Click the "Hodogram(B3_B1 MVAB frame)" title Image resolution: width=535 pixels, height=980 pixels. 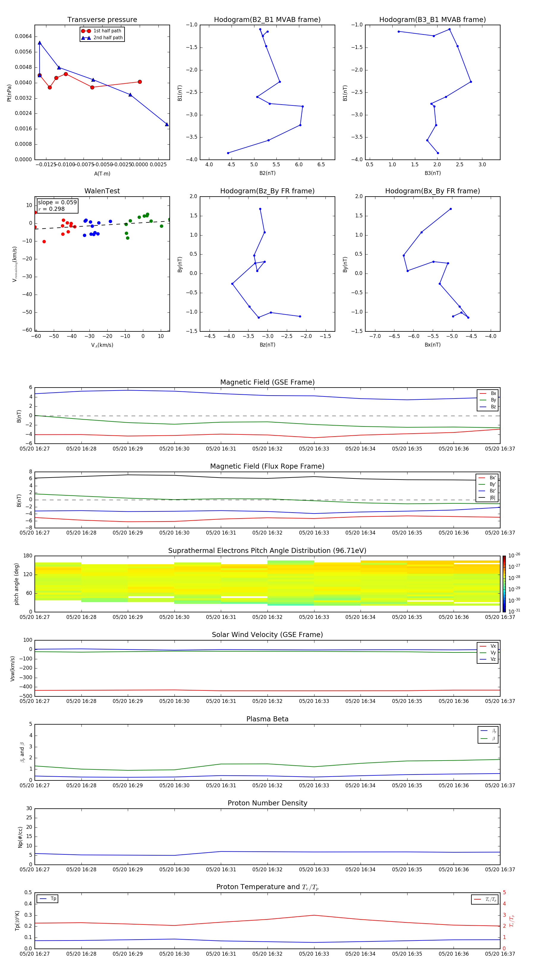click(432, 19)
